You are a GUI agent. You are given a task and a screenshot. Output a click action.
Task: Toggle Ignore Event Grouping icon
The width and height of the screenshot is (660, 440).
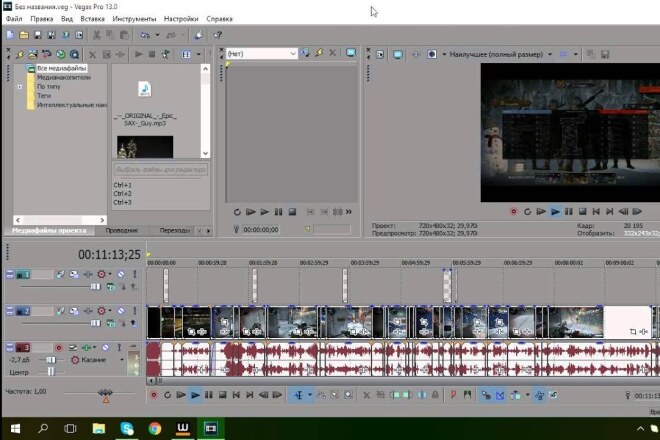pyautogui.click(x=553, y=395)
